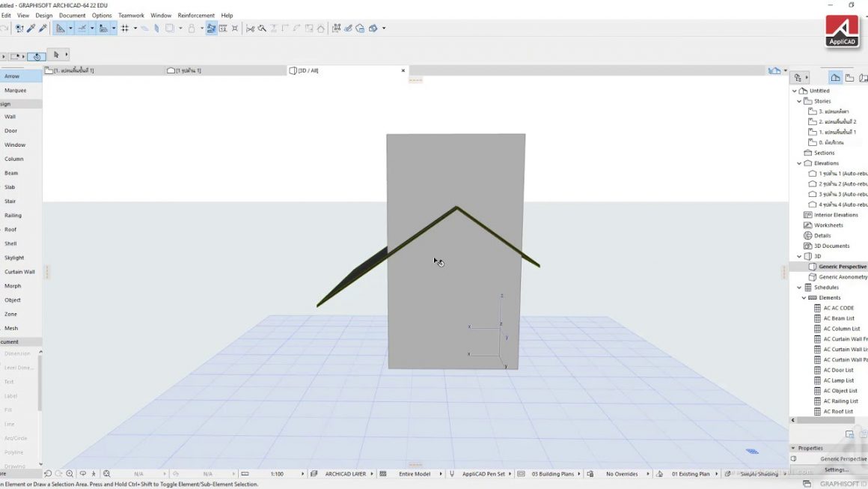Collapse the Elevations folder in Navigator
The image size is (868, 489).
pos(799,163)
